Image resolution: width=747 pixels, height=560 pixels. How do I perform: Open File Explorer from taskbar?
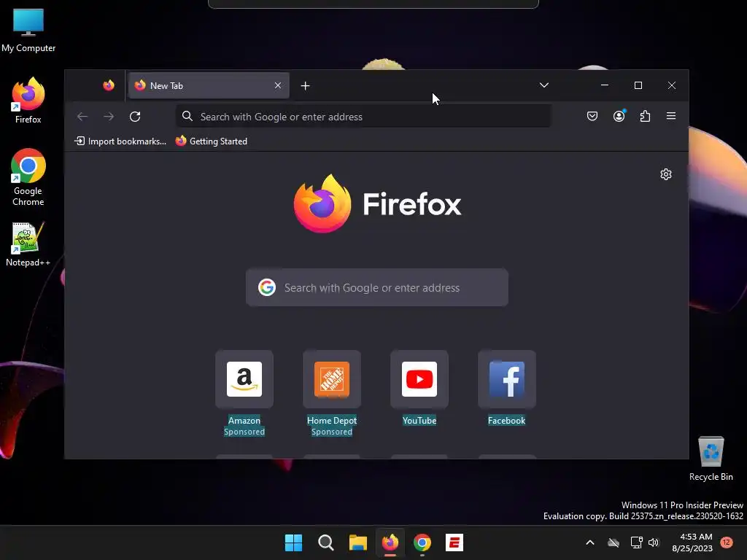tap(357, 542)
